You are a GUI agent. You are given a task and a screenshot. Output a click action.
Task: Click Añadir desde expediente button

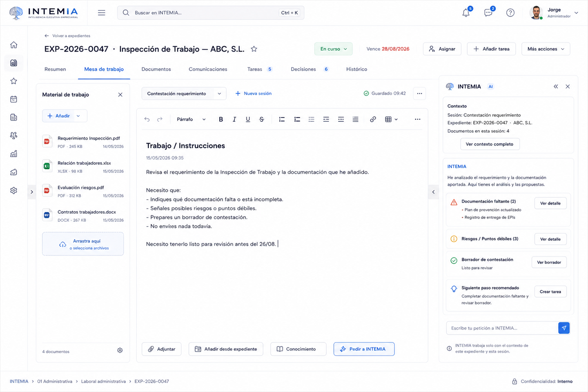pos(226,349)
